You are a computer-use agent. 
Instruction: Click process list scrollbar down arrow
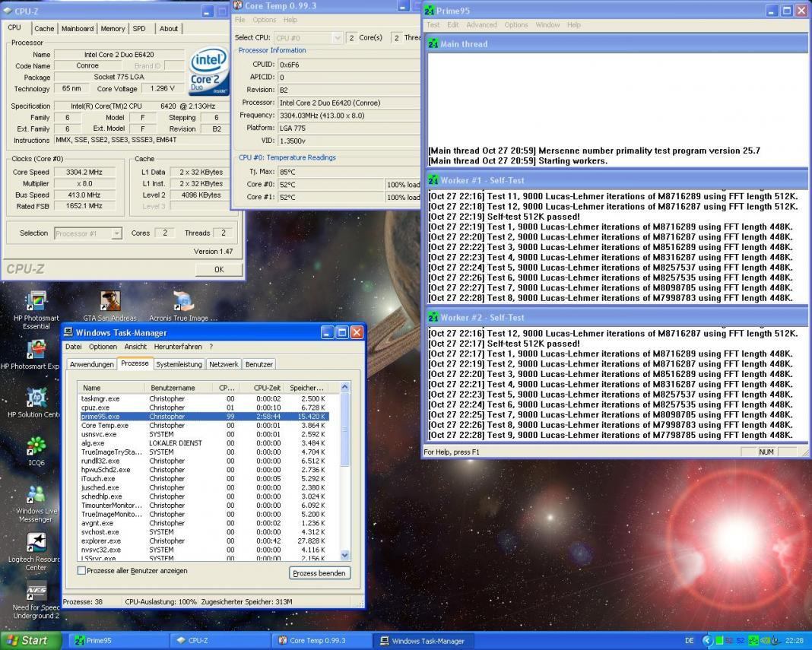click(x=345, y=555)
